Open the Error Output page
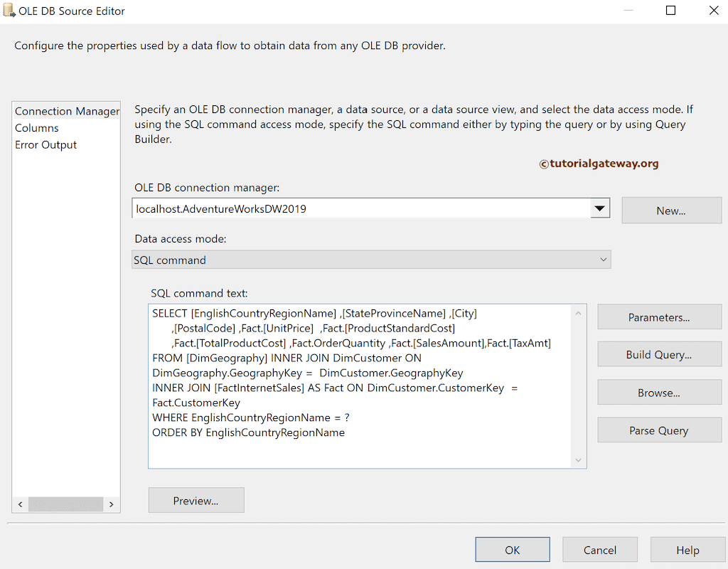The height and width of the screenshot is (569, 728). click(x=45, y=144)
